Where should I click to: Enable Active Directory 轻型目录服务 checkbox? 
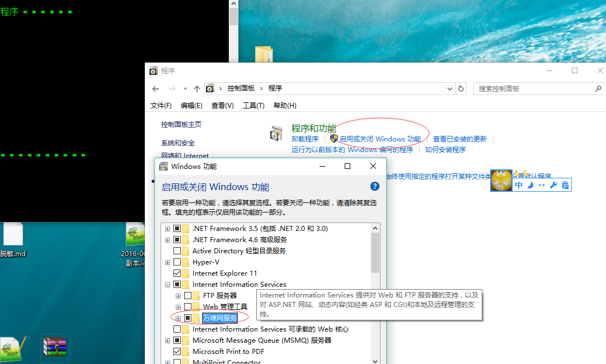(177, 251)
